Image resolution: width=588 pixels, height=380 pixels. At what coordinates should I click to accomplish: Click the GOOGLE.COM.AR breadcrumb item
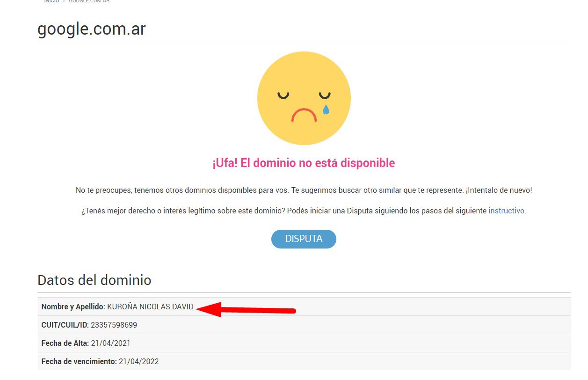pos(89,1)
